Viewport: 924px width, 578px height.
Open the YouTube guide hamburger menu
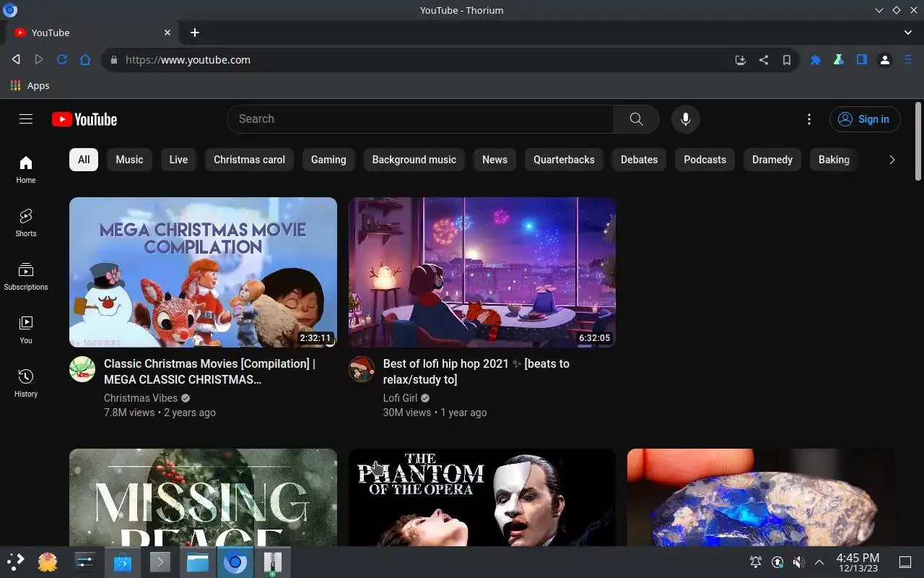(26, 119)
